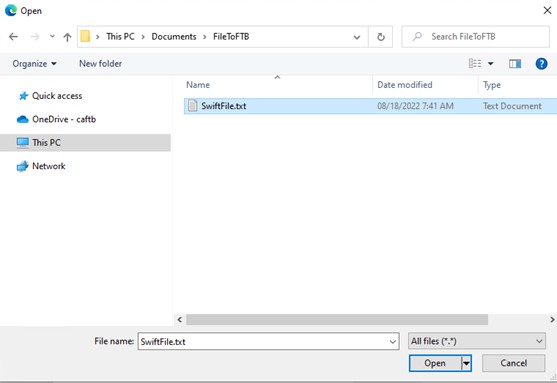The image size is (557, 383).
Task: Sort by the Name column header
Action: pyautogui.click(x=198, y=85)
